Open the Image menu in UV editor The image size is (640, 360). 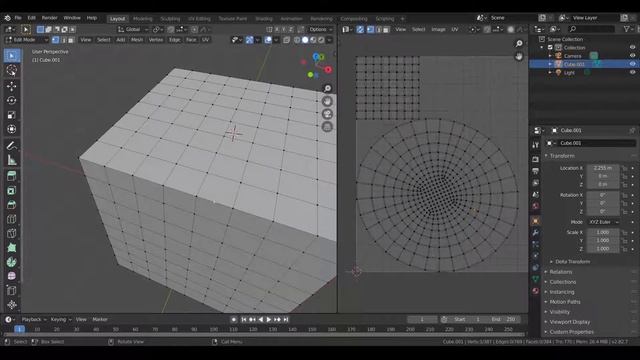point(438,29)
